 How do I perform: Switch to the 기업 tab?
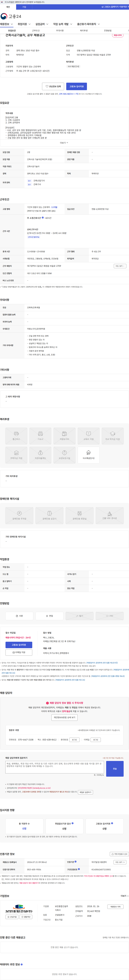pos(24,7)
